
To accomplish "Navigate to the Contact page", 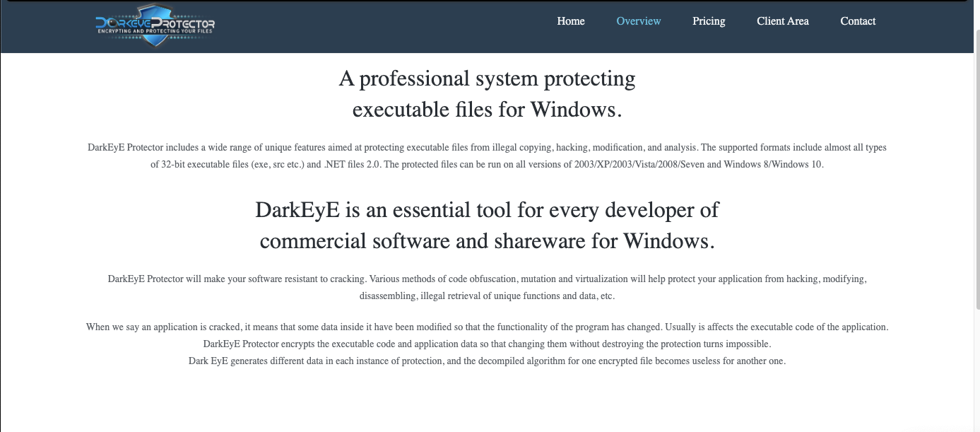I will pos(858,21).
